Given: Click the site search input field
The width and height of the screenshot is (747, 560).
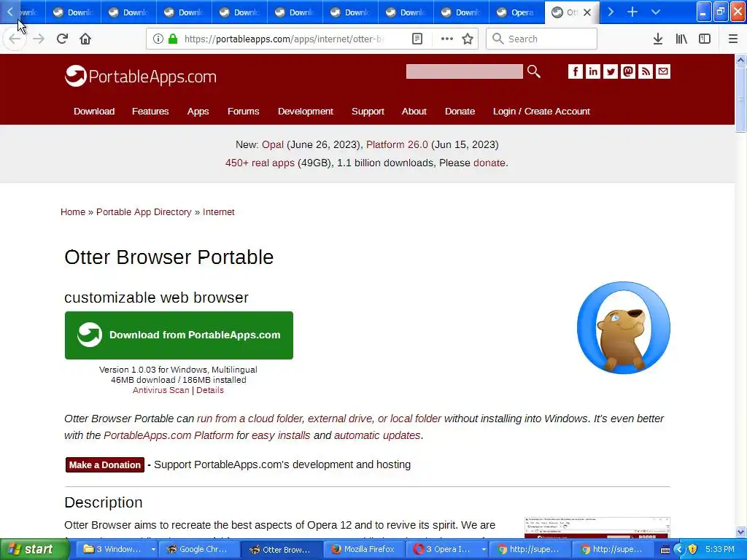Looking at the screenshot, I should [x=465, y=71].
